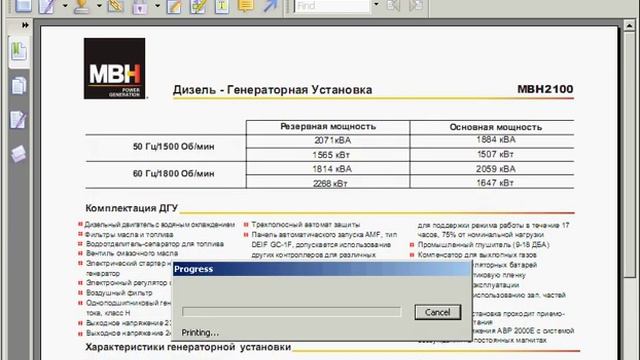
Task: Click 'Промышленный глушитель' list item
Action: click(x=484, y=245)
